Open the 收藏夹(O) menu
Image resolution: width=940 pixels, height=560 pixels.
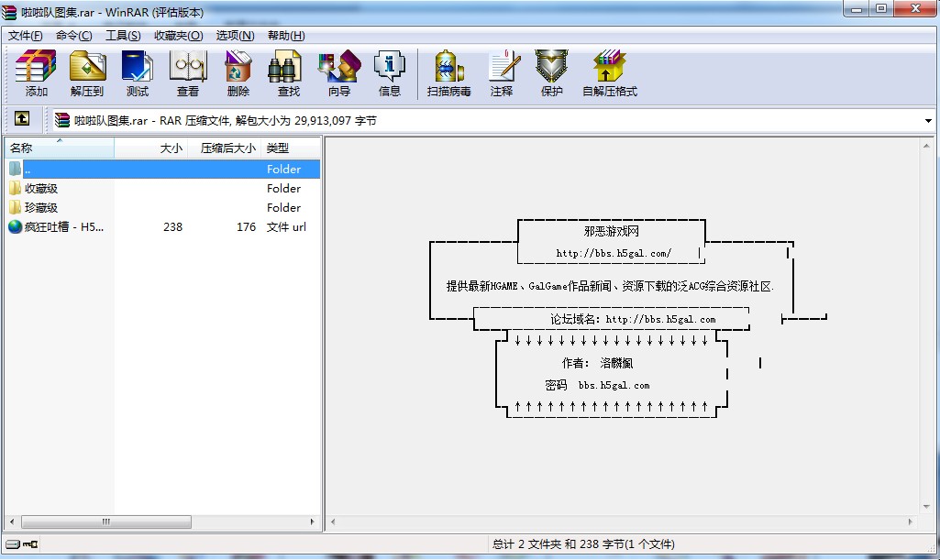(178, 36)
